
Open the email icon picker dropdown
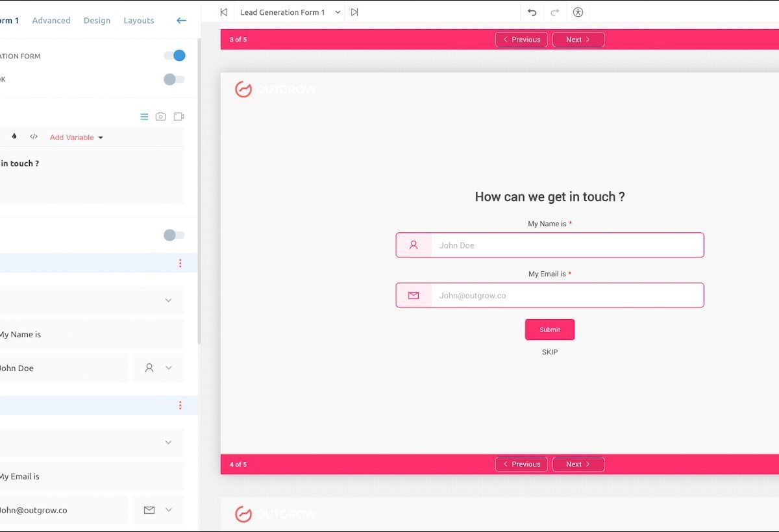(158, 510)
